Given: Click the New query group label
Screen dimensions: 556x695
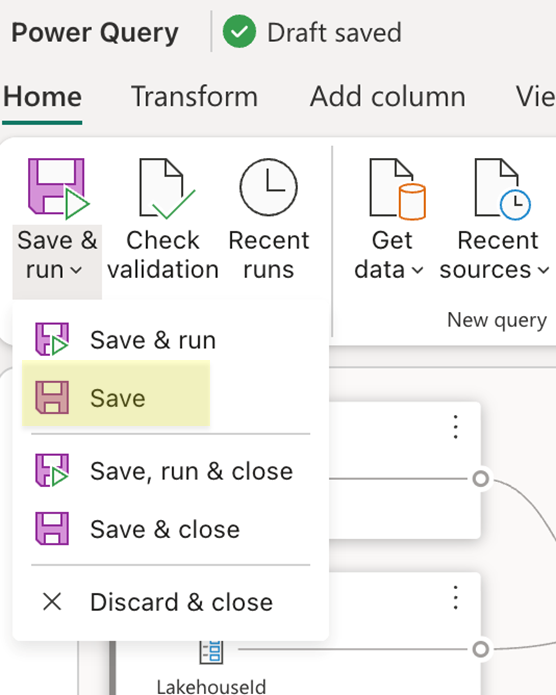Looking at the screenshot, I should [497, 320].
